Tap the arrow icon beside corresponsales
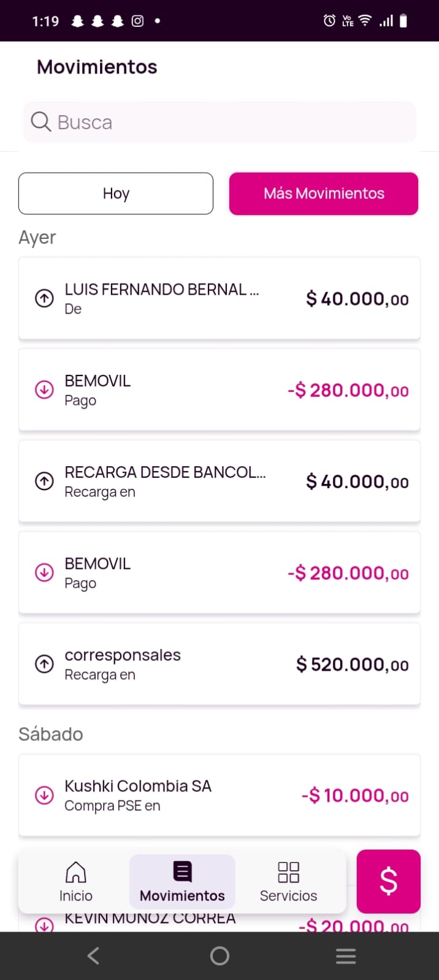Viewport: 439px width, 980px height. (44, 664)
